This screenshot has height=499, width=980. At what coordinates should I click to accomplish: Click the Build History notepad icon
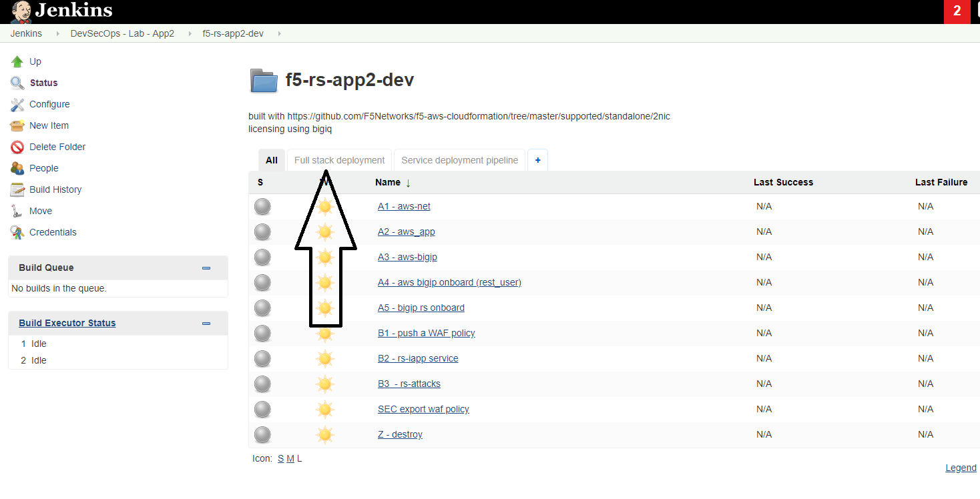click(x=17, y=189)
